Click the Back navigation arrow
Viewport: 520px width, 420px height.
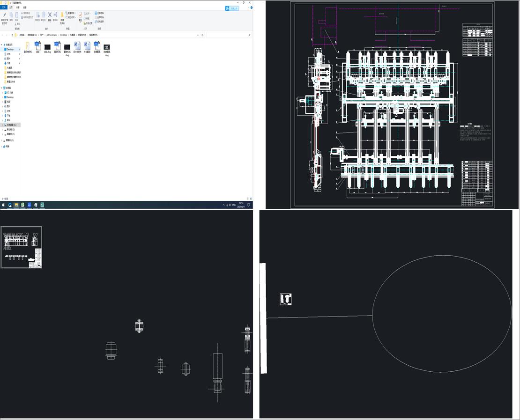coord(2,35)
